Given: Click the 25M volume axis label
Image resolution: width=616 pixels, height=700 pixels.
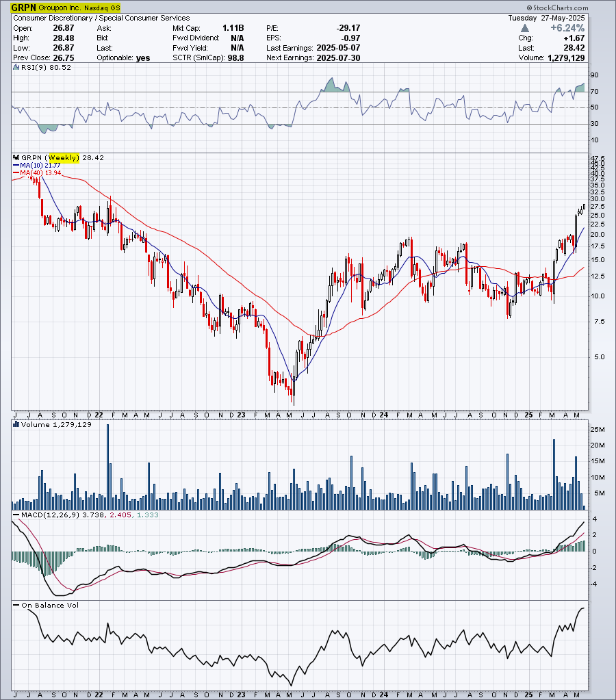Looking at the screenshot, I should coord(598,430).
